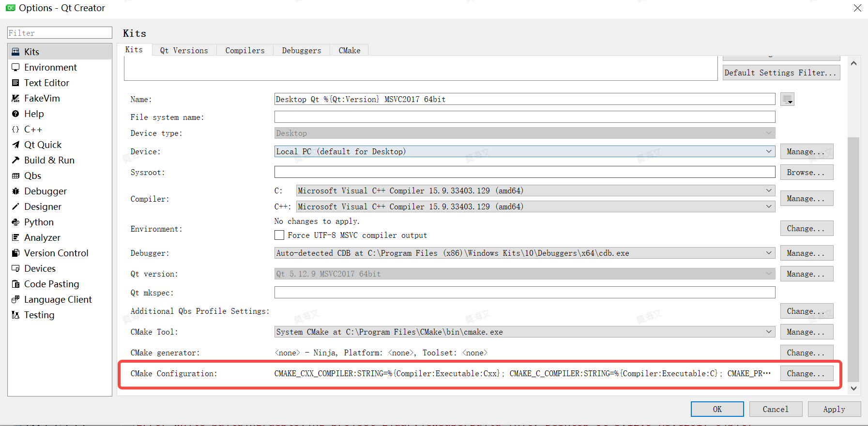The width and height of the screenshot is (868, 426).
Task: Switch to the Qt Versions tab
Action: 184,50
